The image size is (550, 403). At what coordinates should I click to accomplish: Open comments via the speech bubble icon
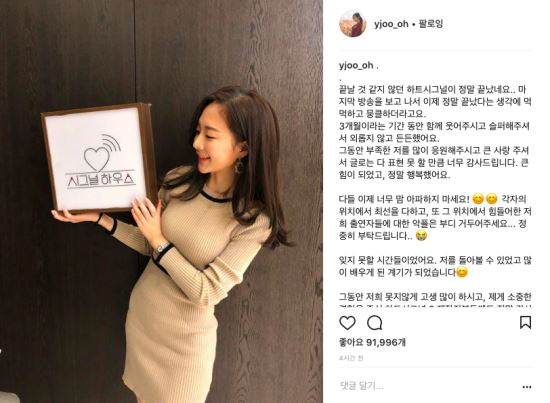click(x=374, y=323)
